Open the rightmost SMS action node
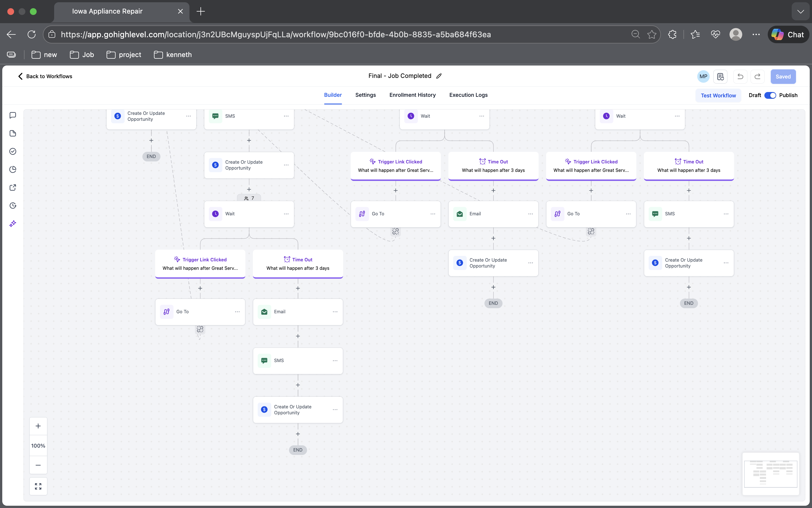This screenshot has height=508, width=812. click(x=689, y=214)
